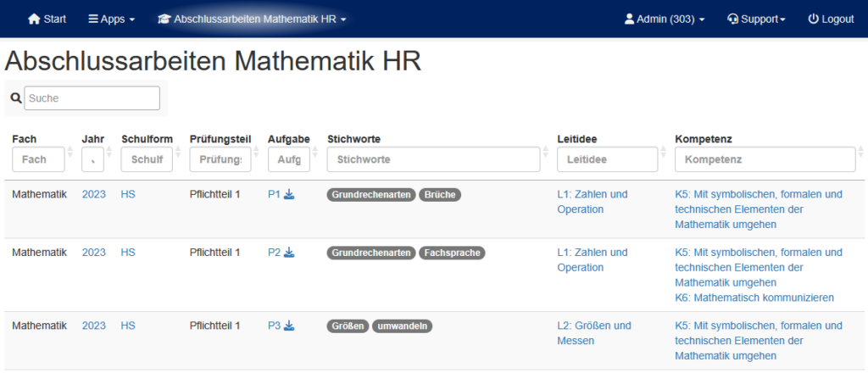Viewport: 868px width, 373px height.
Task: Click Mathematik cell in P1 row
Action: click(x=39, y=194)
